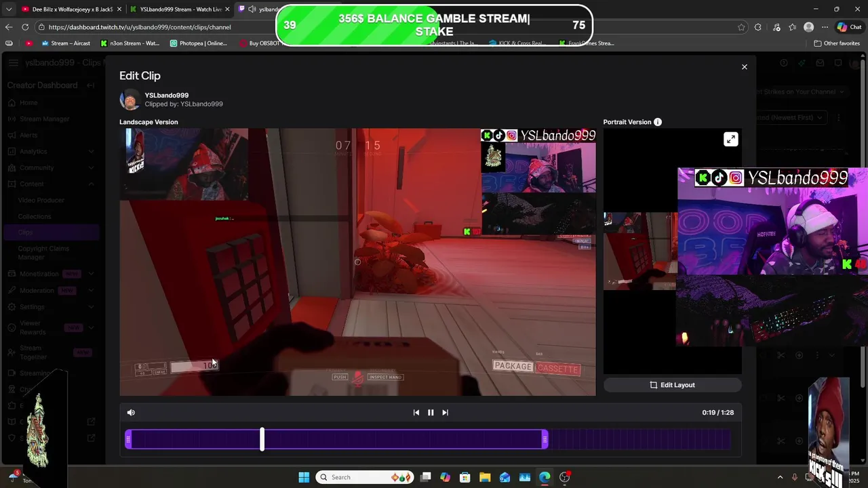This screenshot has height=488, width=868.
Task: Mute the clip volume speaker icon
Action: point(131,412)
